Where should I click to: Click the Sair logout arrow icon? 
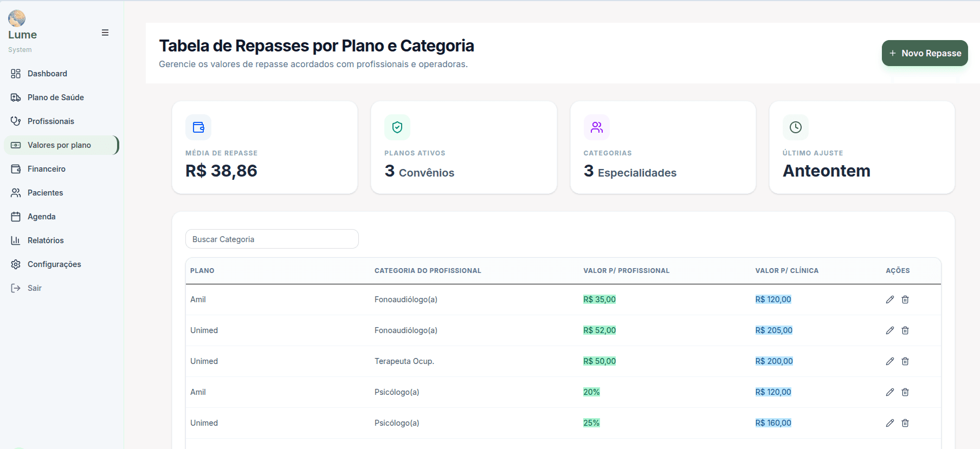[16, 288]
